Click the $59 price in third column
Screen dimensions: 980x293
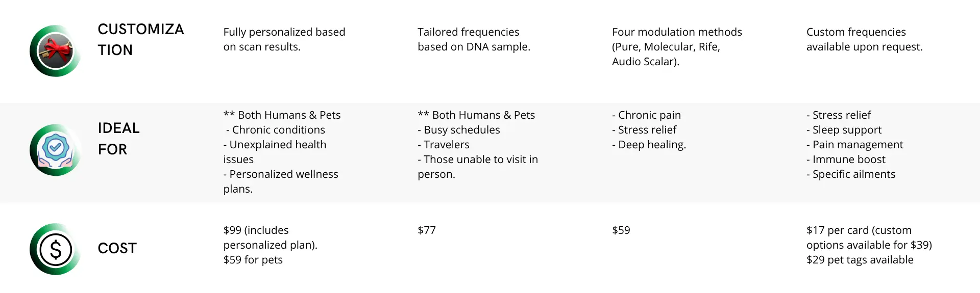pos(621,230)
